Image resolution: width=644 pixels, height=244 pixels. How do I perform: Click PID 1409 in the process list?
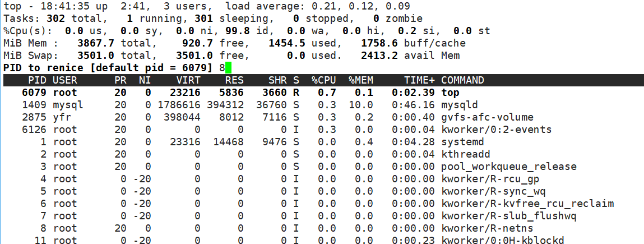pos(34,105)
